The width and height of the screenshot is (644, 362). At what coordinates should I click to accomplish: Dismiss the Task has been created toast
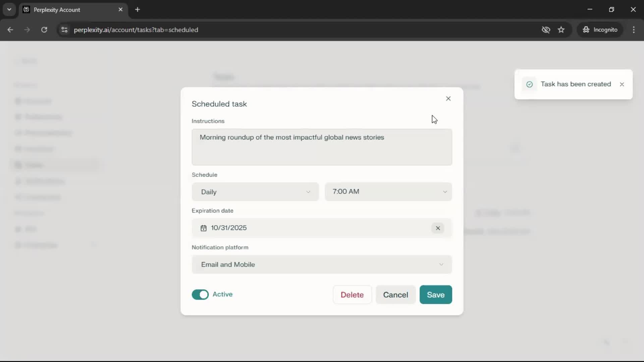pos(622,84)
